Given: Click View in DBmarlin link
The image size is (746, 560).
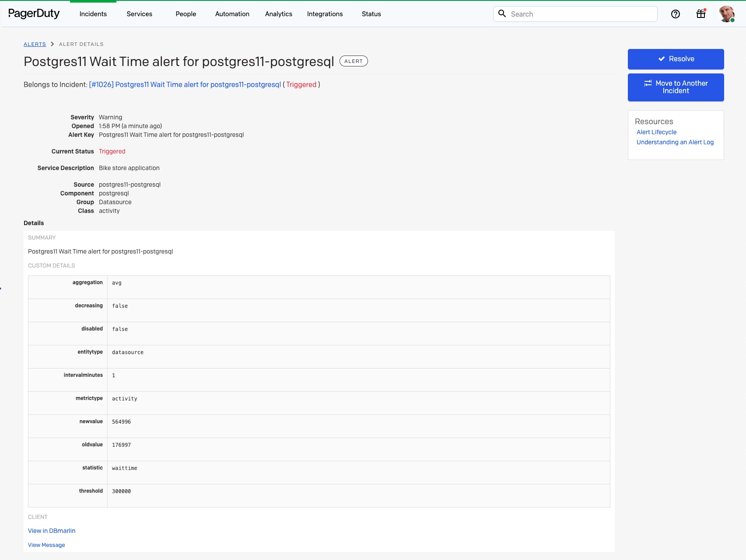Looking at the screenshot, I should 52,531.
